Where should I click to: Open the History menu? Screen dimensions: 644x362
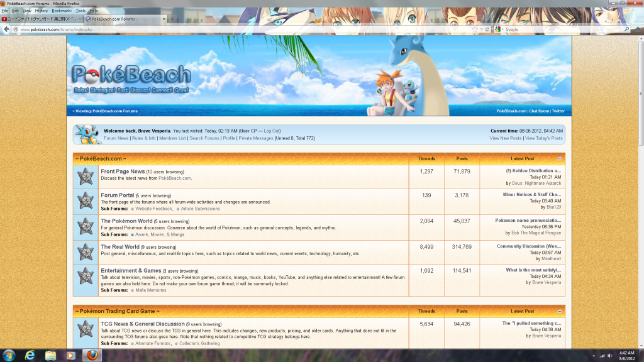pos(42,11)
